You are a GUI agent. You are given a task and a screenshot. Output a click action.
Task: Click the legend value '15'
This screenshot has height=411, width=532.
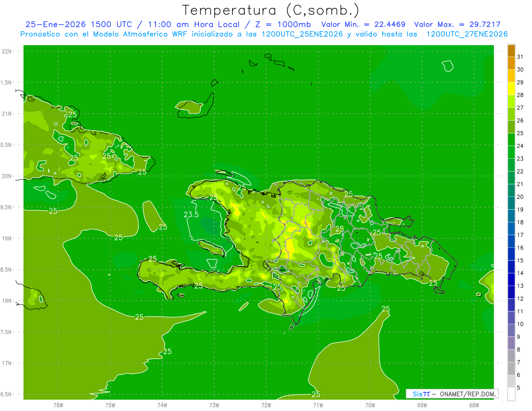[520, 260]
